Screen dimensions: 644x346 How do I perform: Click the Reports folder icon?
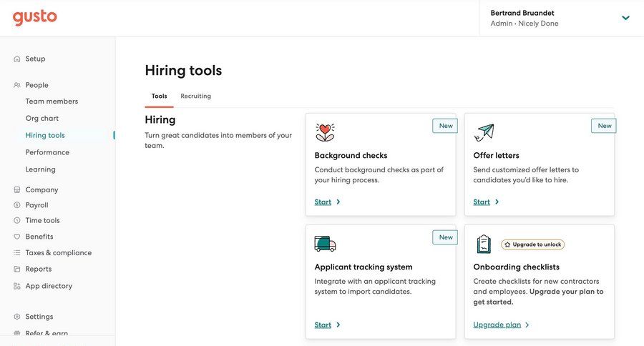(x=17, y=269)
